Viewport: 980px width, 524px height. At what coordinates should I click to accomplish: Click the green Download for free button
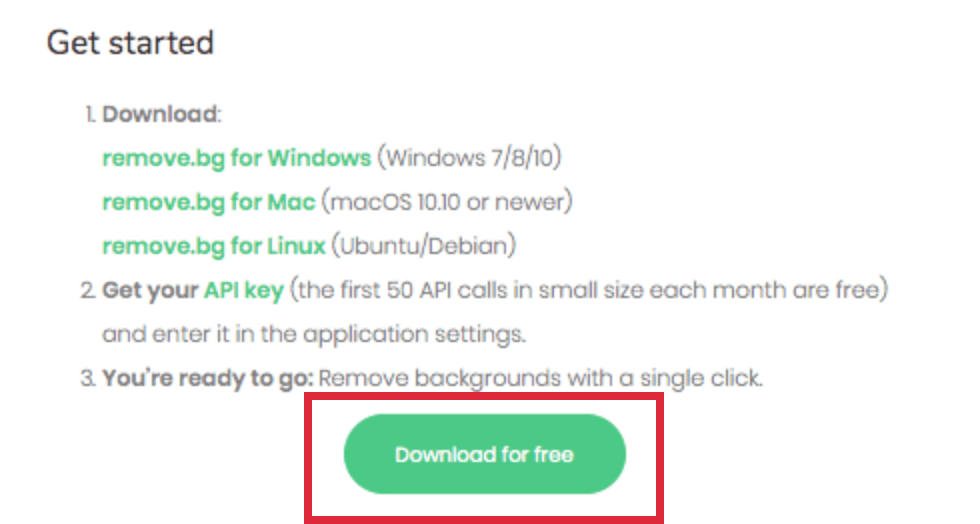tap(484, 454)
